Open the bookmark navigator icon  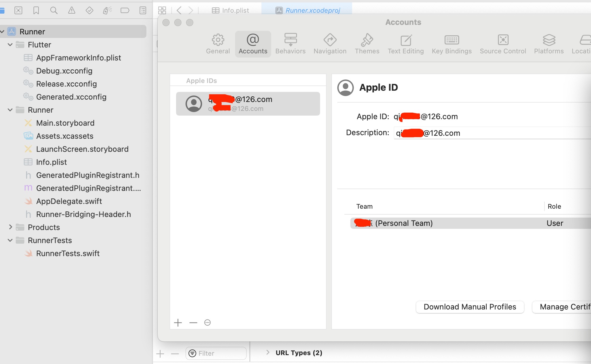click(36, 11)
